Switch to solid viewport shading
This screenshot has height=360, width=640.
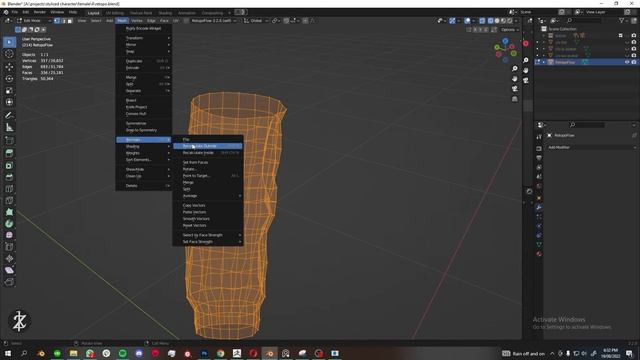(497, 20)
